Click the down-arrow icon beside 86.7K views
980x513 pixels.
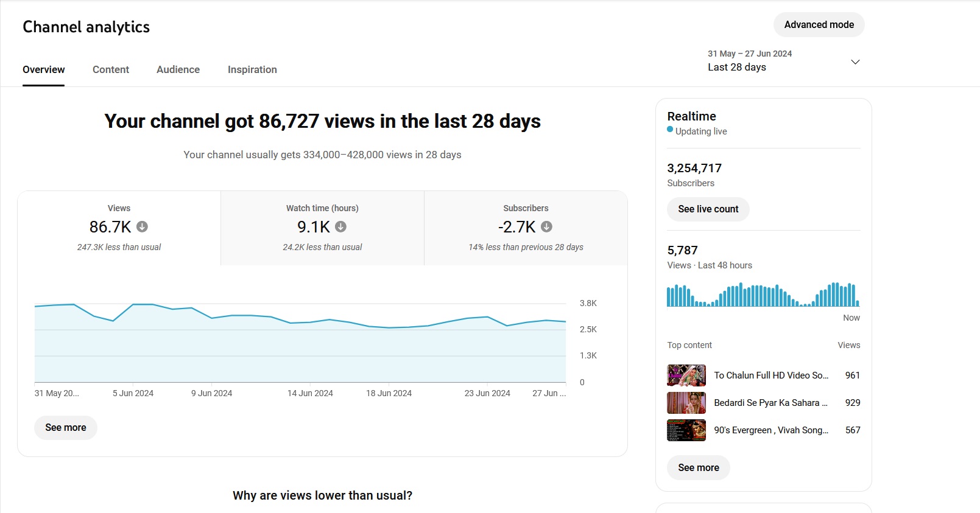tap(142, 226)
